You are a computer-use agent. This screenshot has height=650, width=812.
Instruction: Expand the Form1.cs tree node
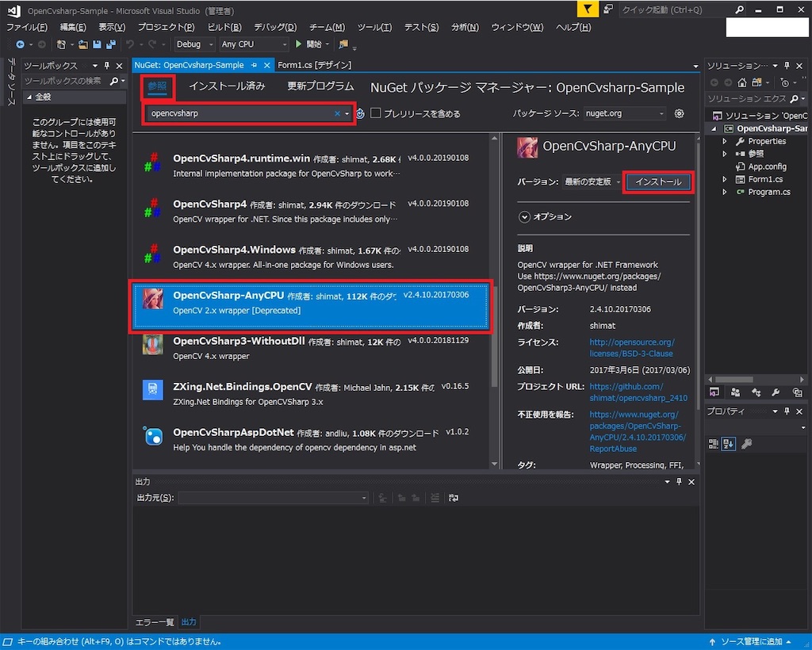coord(725,179)
